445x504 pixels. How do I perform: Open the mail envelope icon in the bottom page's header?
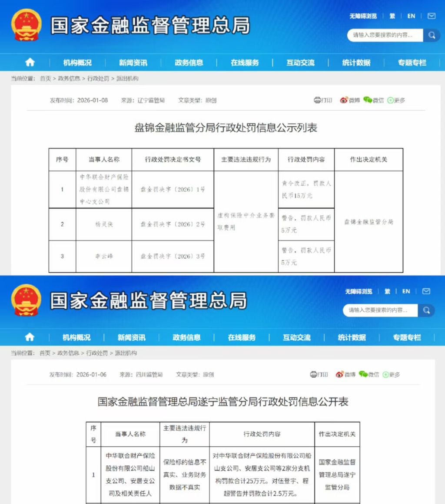point(426,291)
